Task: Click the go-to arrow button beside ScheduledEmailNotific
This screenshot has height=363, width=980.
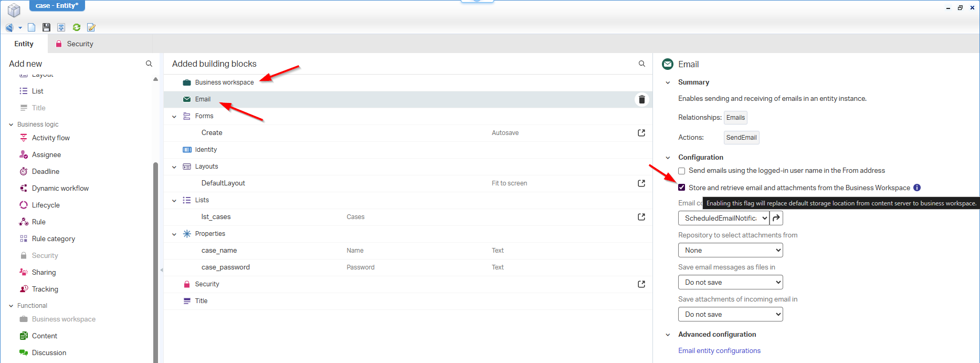Action: coord(776,218)
